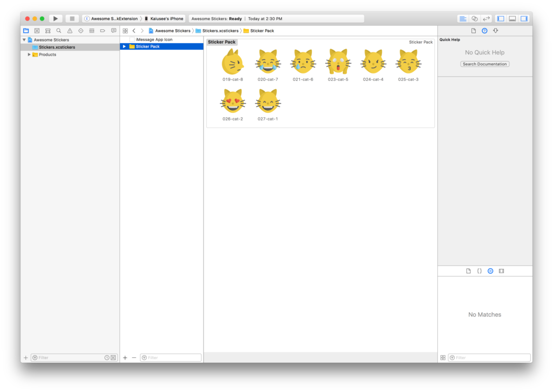Toggle the Utilities panel visibility
The image size is (553, 392).
click(x=524, y=19)
